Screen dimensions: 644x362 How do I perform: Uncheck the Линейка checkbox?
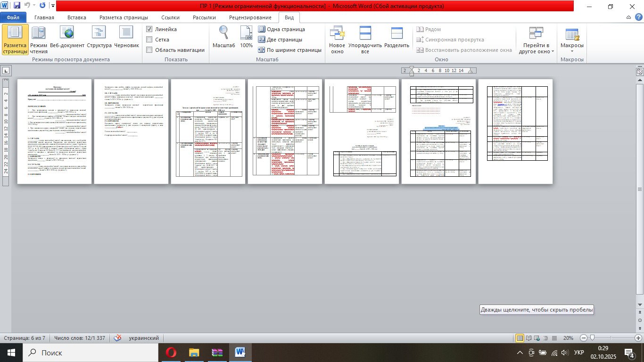click(149, 29)
